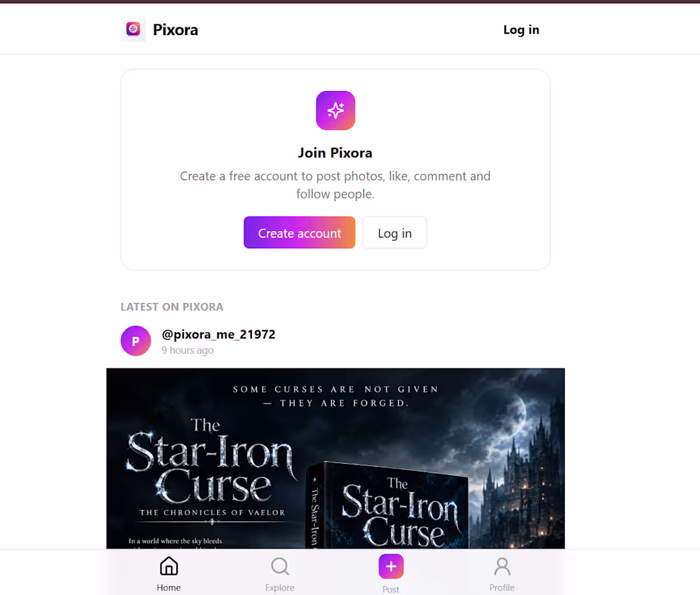Open the Star-Iron Curse post image
This screenshot has width=700, height=595.
(x=336, y=458)
